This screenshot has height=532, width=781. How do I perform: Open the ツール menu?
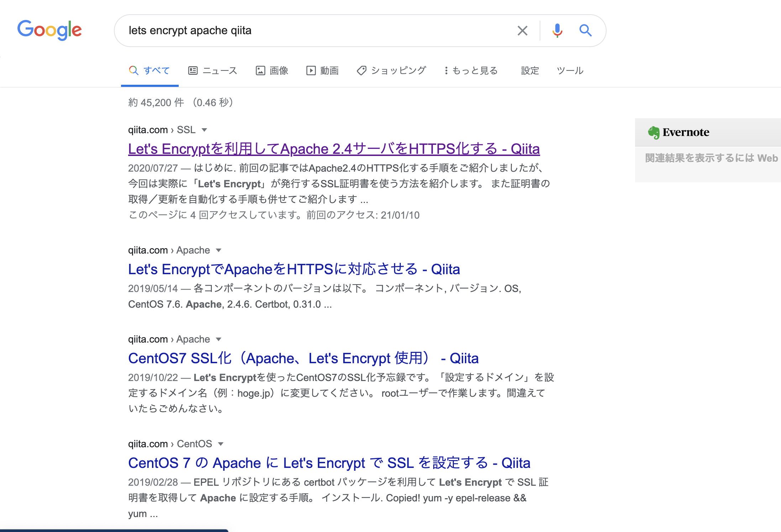pyautogui.click(x=570, y=70)
